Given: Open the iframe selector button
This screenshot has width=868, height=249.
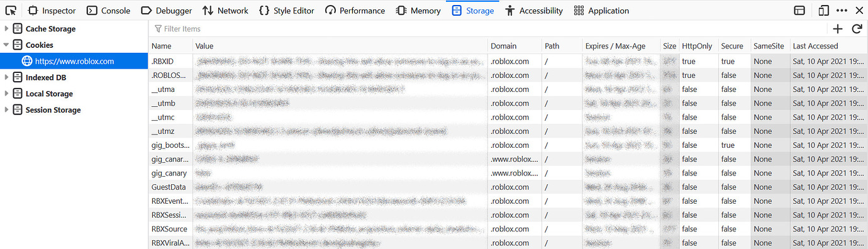Looking at the screenshot, I should pyautogui.click(x=799, y=10).
